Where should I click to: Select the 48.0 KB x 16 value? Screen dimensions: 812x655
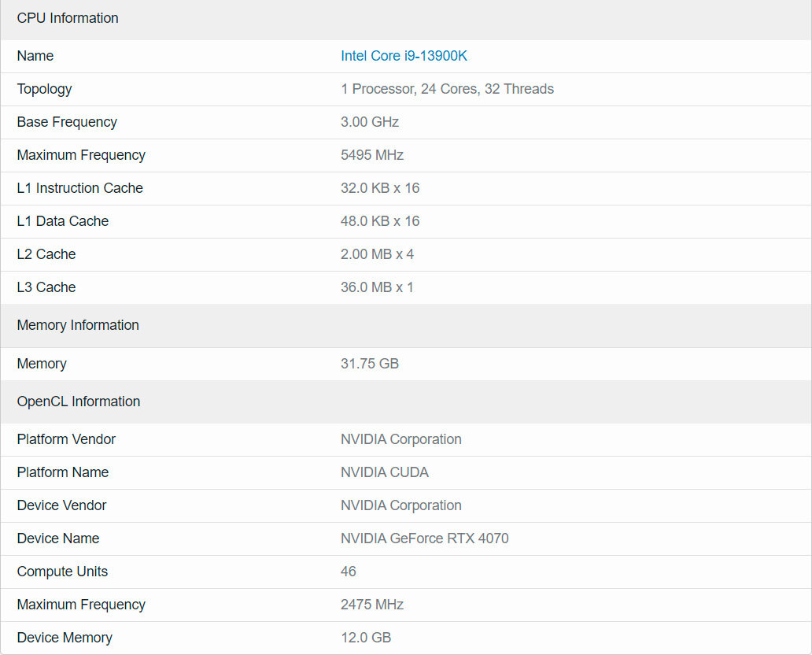[380, 221]
